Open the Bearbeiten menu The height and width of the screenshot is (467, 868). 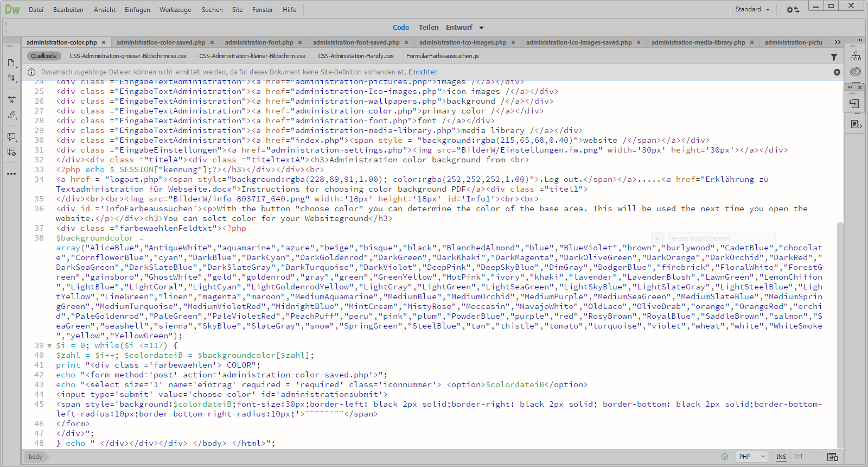(x=68, y=10)
